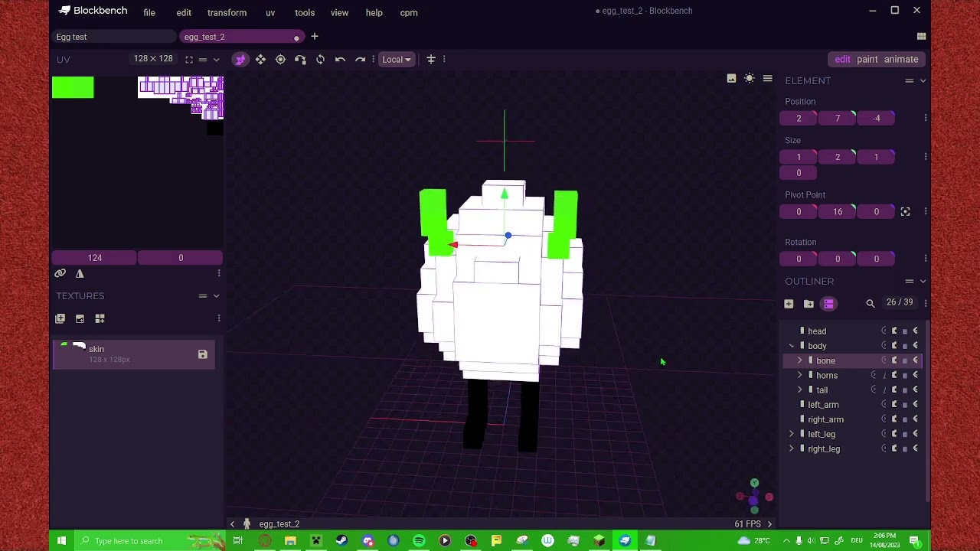Switch to animate mode

901,59
